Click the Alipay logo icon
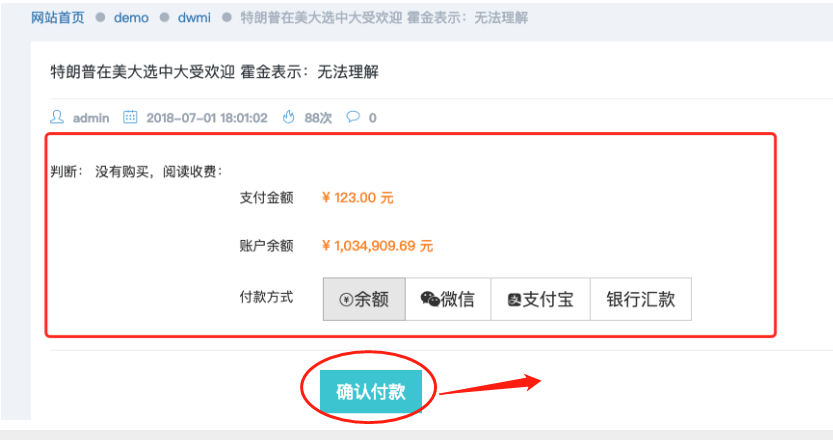The image size is (833, 443). (514, 300)
